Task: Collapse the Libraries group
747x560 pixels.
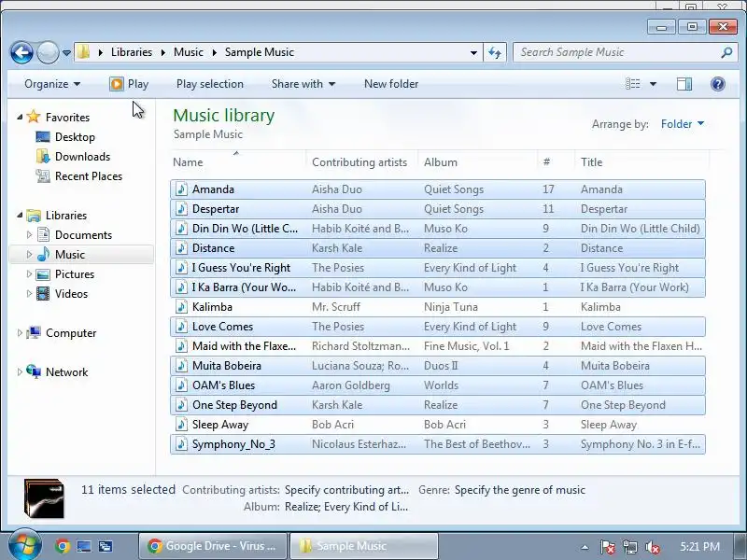Action: (20, 215)
